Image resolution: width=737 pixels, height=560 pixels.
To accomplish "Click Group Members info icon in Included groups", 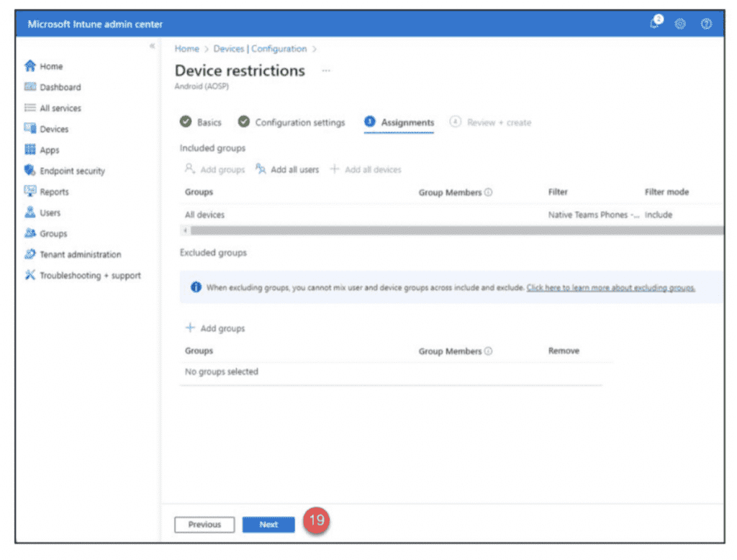I will (489, 192).
